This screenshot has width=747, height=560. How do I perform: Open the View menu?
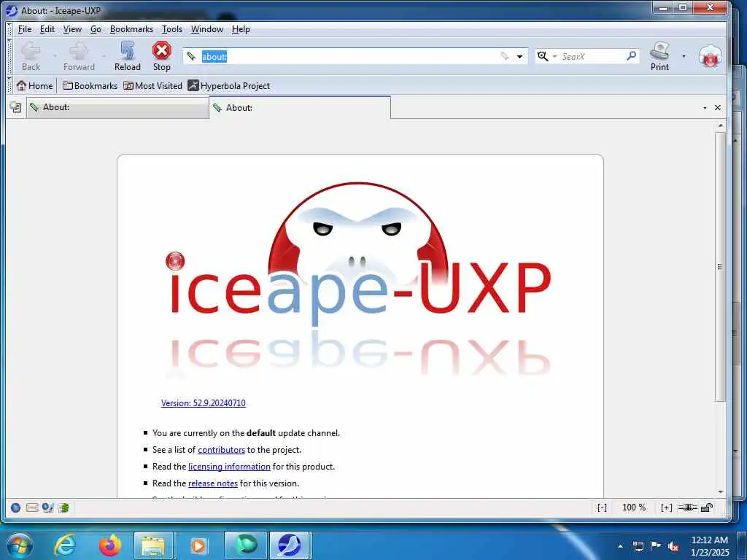tap(72, 29)
